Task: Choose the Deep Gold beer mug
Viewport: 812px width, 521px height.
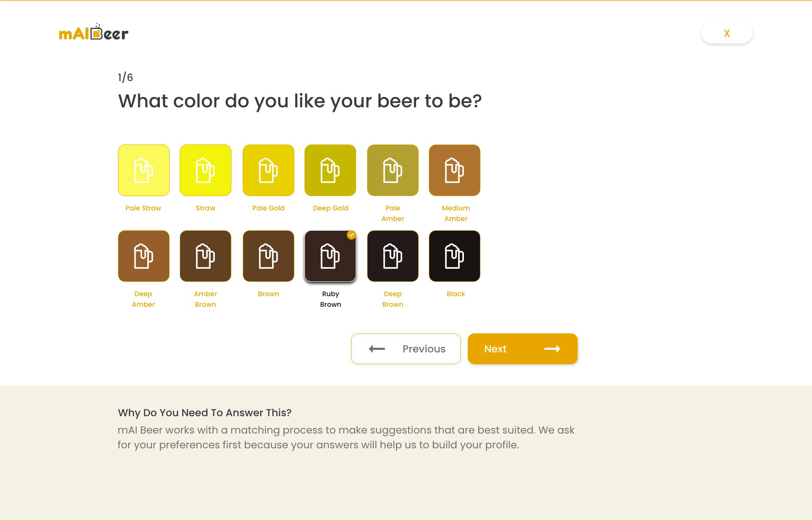Action: click(x=330, y=170)
